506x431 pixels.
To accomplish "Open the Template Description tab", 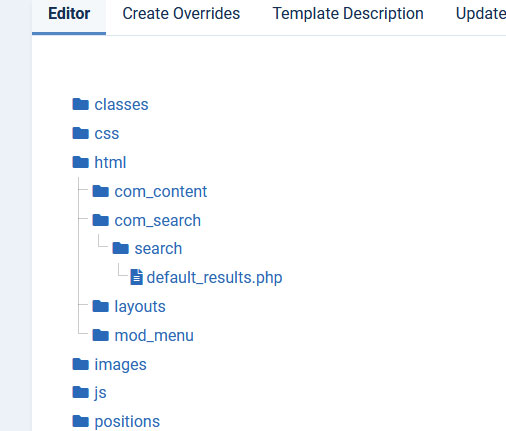I will click(348, 14).
